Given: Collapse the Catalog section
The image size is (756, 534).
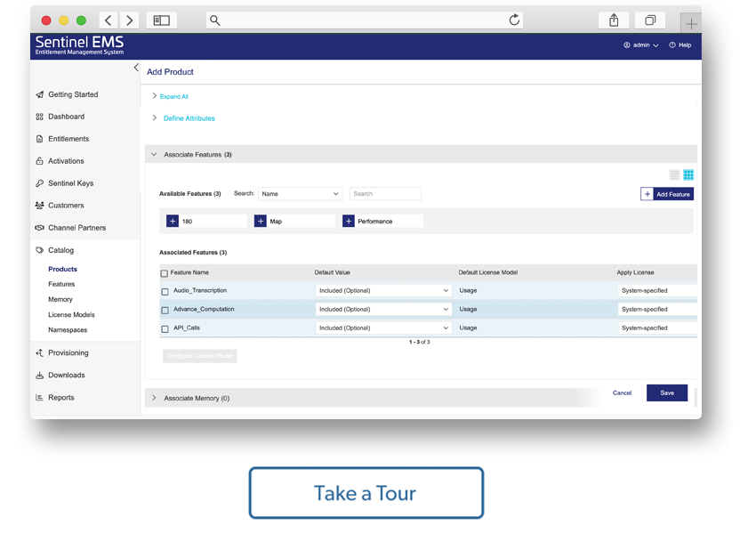Looking at the screenshot, I should (54, 250).
